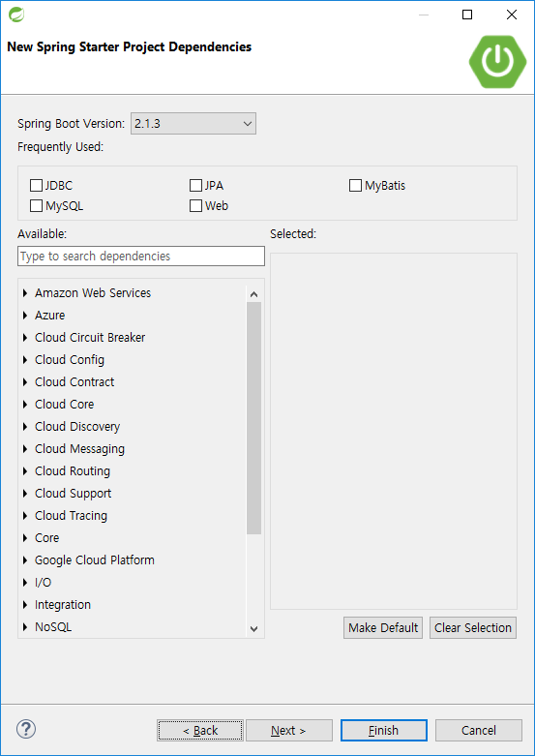
Task: Click the available list scrollbar thumb
Action: pos(254,418)
